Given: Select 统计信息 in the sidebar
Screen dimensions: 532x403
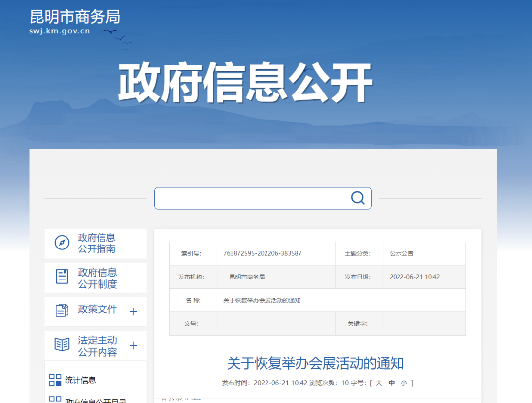Looking at the screenshot, I should pos(80,380).
